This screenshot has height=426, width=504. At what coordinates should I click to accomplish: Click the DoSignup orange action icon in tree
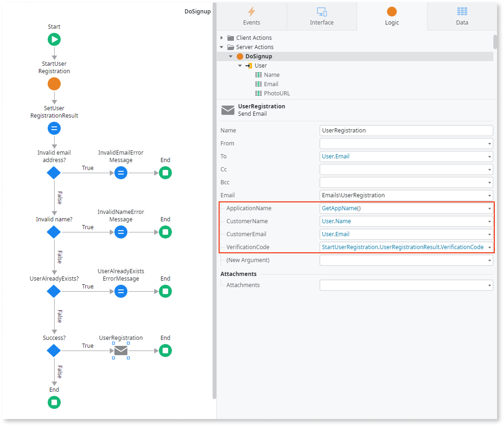click(240, 56)
